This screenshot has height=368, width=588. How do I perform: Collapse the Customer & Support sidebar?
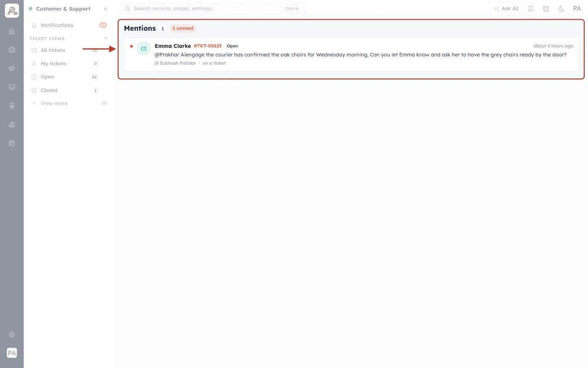(105, 9)
